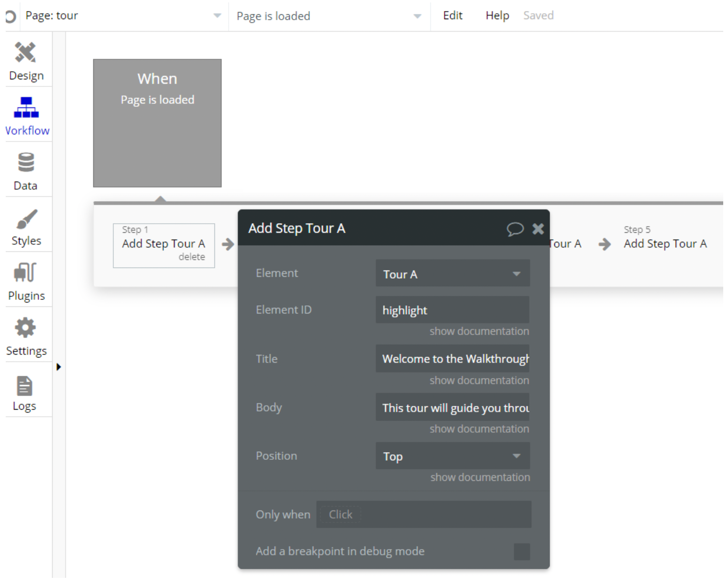Viewport: 728px width, 586px height.
Task: Close the Add Step Tour A dialog
Action: (538, 229)
